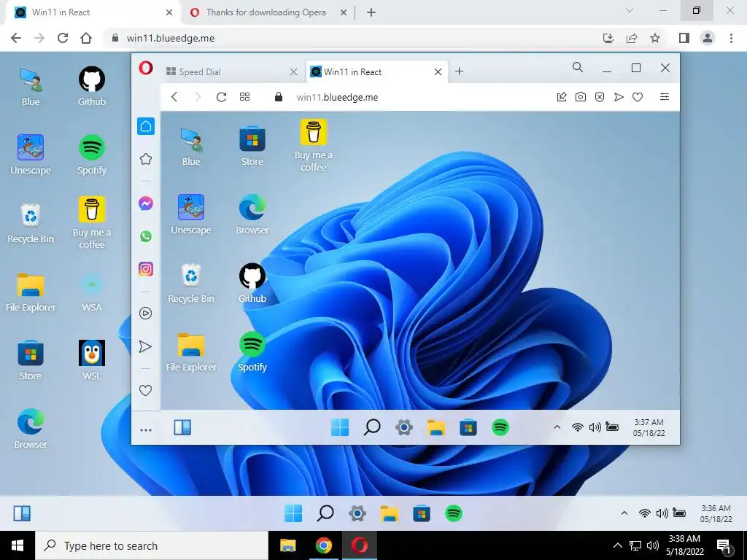
Task: Open Opera Easy Setup sliders icon
Action: tap(664, 97)
